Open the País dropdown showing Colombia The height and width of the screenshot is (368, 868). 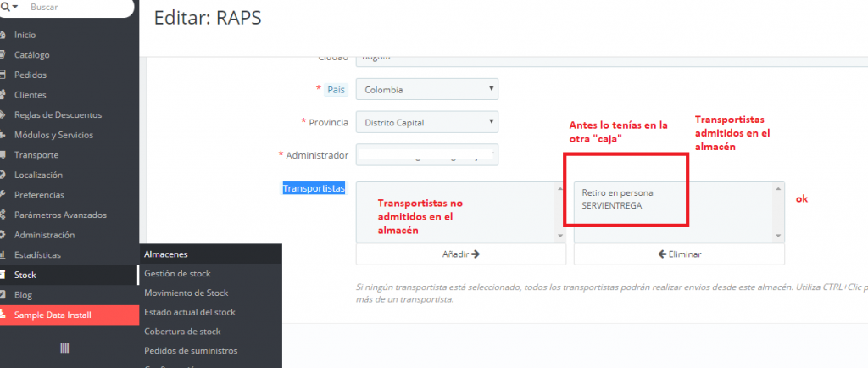click(x=426, y=89)
